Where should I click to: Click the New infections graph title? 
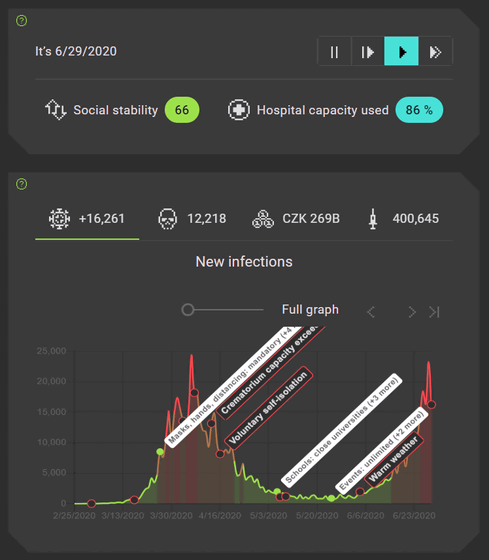[x=244, y=262]
